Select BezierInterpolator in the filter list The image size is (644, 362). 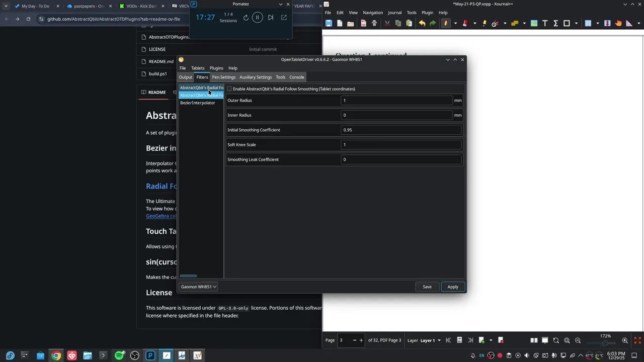pyautogui.click(x=198, y=103)
